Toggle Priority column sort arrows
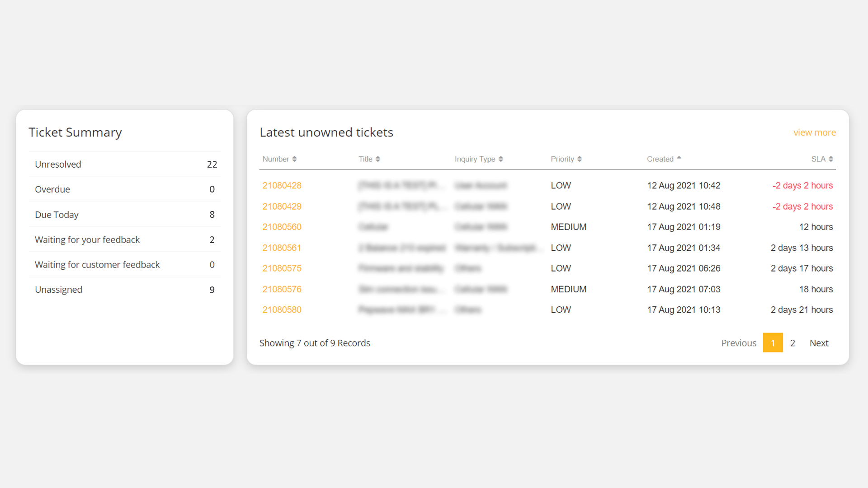 pos(579,159)
